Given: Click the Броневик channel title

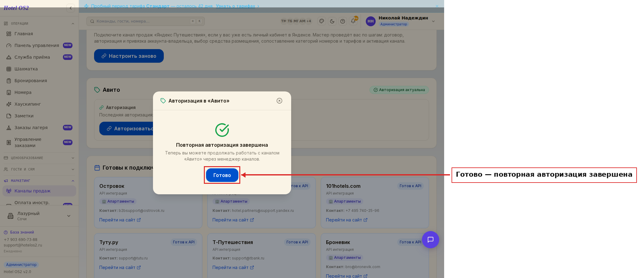Looking at the screenshot, I should click(x=338, y=242).
